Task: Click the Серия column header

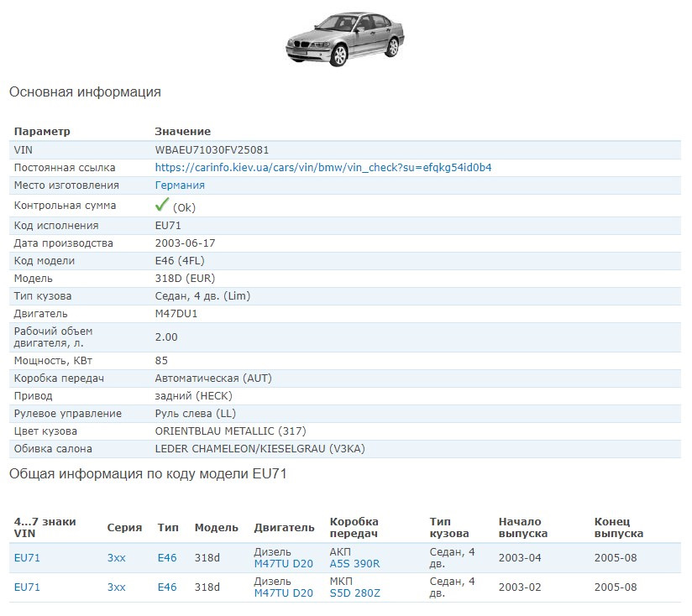Action: tap(124, 528)
